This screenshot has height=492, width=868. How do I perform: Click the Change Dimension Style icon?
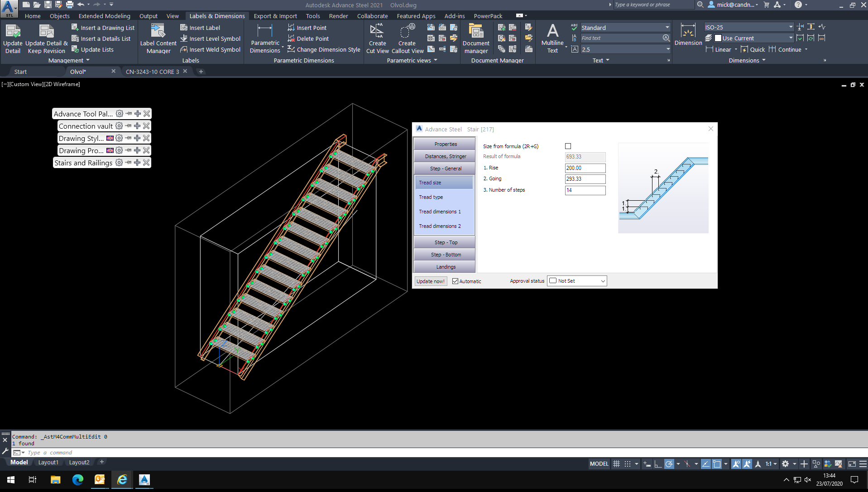pyautogui.click(x=291, y=49)
